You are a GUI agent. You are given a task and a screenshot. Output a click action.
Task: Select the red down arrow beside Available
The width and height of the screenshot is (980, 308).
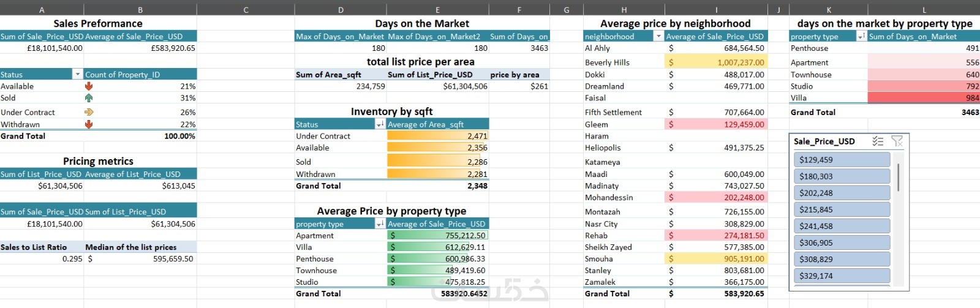point(89,86)
